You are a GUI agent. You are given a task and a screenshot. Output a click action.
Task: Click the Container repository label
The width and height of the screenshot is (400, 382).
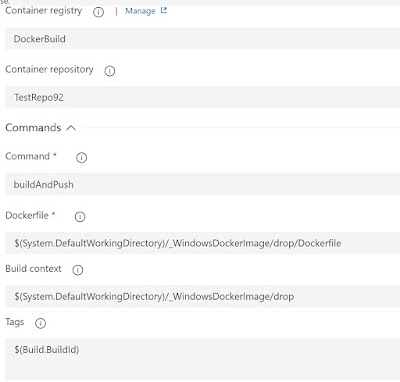pos(49,69)
